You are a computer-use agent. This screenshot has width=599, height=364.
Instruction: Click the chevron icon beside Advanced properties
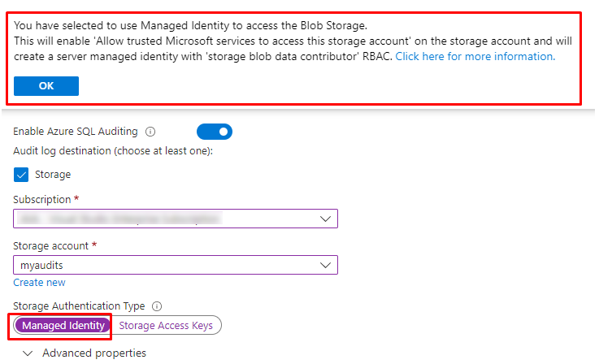[x=29, y=353]
